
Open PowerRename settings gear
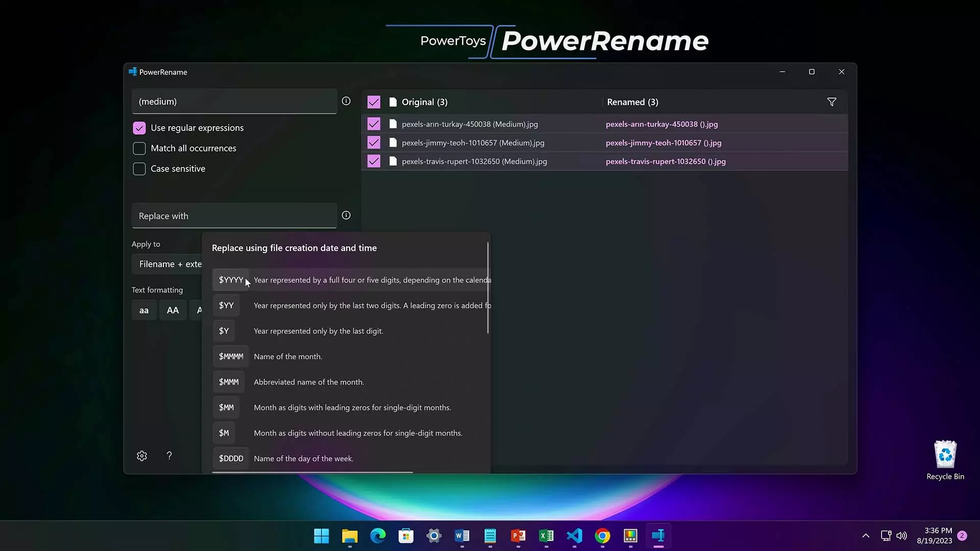coord(142,456)
